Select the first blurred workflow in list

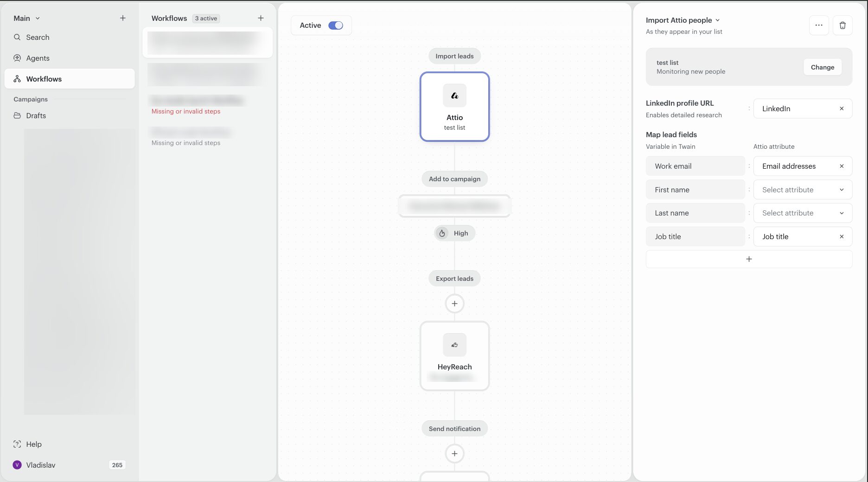(x=207, y=43)
